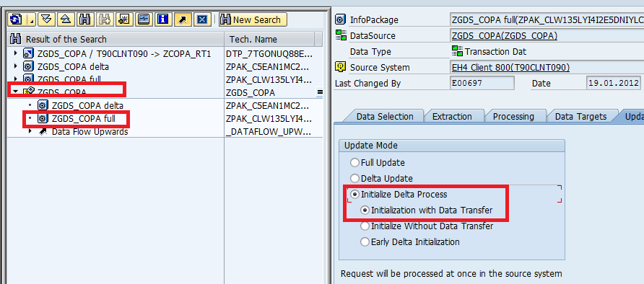Image resolution: width=644 pixels, height=284 pixels.
Task: Collapse the expanded ZGDS_COPA DataSource node
Action: click(x=16, y=92)
